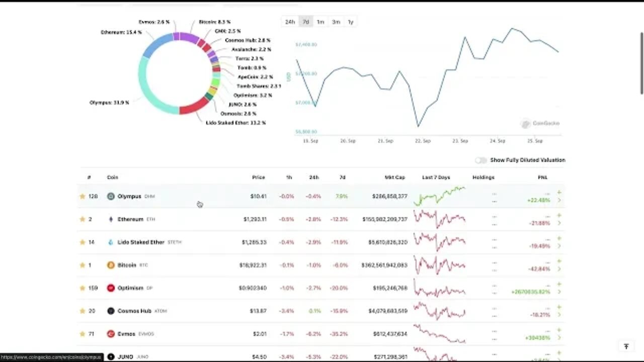Click the Optimism coin logo

pyautogui.click(x=111, y=288)
